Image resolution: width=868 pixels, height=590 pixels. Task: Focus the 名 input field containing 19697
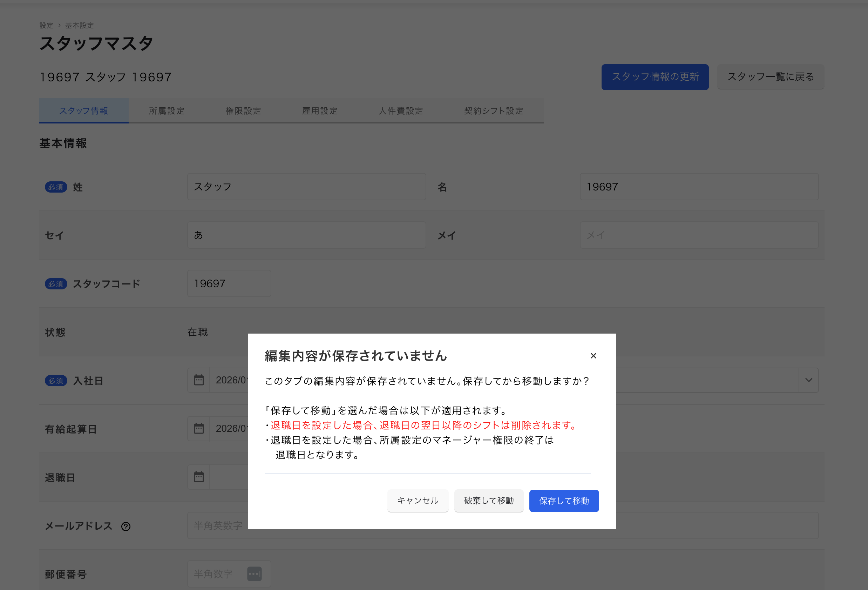(x=699, y=187)
